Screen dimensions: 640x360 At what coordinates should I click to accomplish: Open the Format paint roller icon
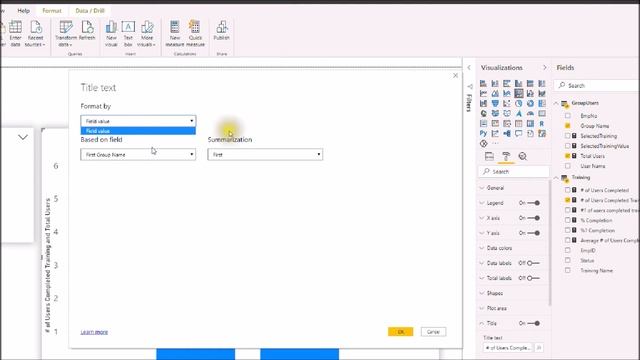(506, 156)
